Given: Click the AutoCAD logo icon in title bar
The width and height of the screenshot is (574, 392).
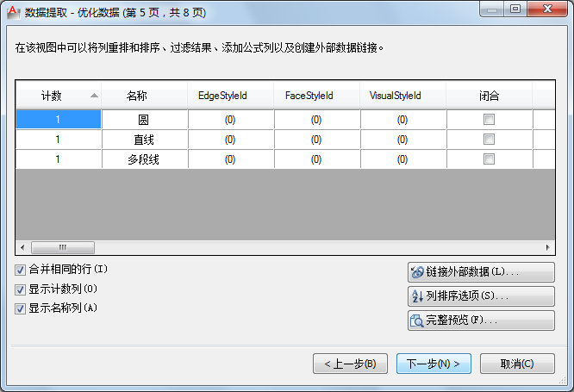Looking at the screenshot, I should tap(13, 12).
